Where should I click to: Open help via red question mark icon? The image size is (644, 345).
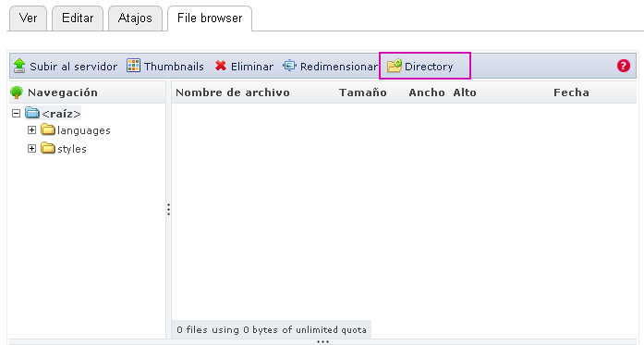point(623,66)
